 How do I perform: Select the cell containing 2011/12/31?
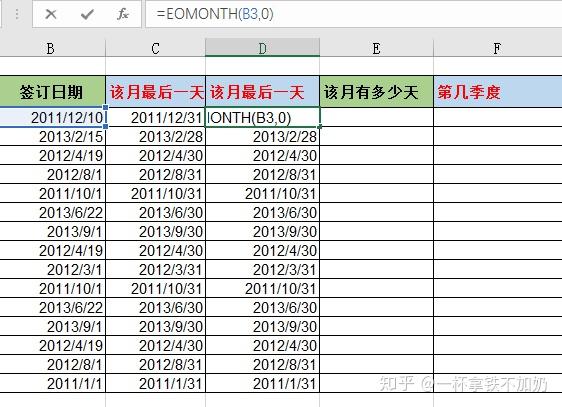(x=156, y=117)
